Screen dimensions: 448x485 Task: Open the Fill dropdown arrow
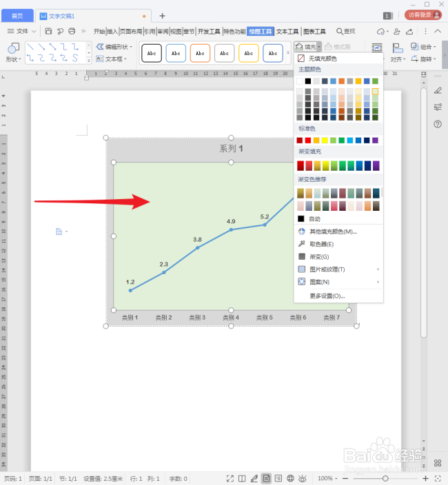319,47
